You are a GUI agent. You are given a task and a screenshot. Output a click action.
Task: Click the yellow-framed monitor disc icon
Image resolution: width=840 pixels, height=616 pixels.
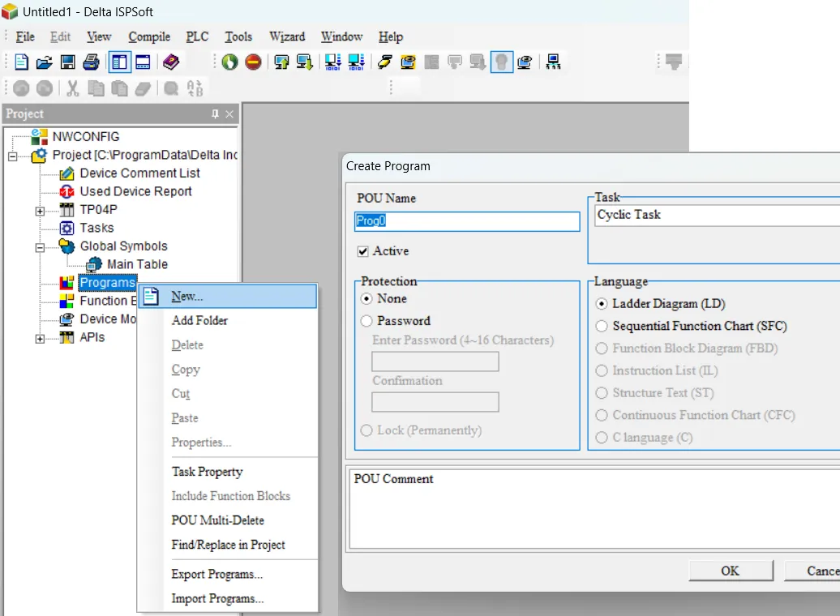click(x=408, y=62)
